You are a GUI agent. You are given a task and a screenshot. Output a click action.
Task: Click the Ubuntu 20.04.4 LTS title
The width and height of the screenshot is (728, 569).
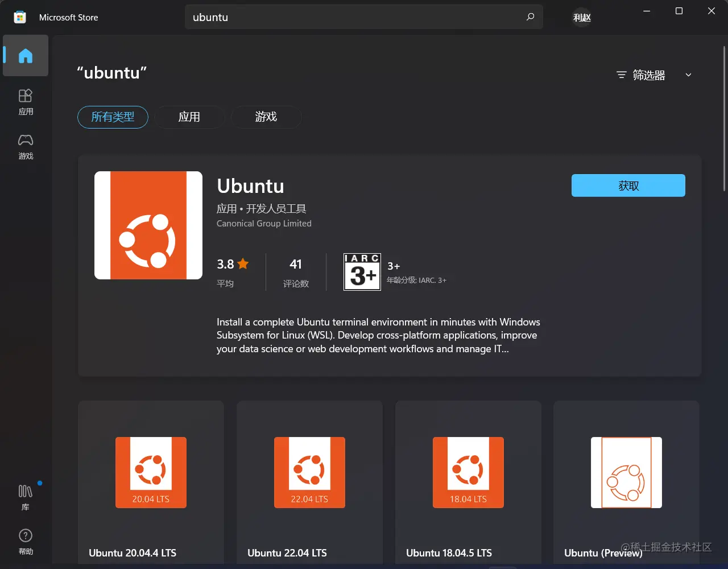click(x=133, y=553)
